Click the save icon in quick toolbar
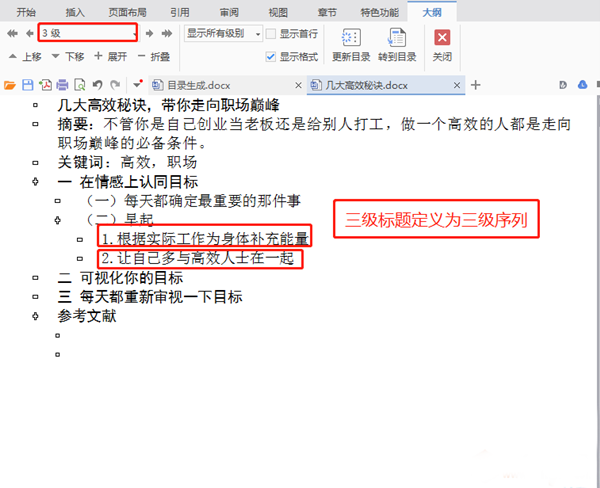 click(28, 85)
